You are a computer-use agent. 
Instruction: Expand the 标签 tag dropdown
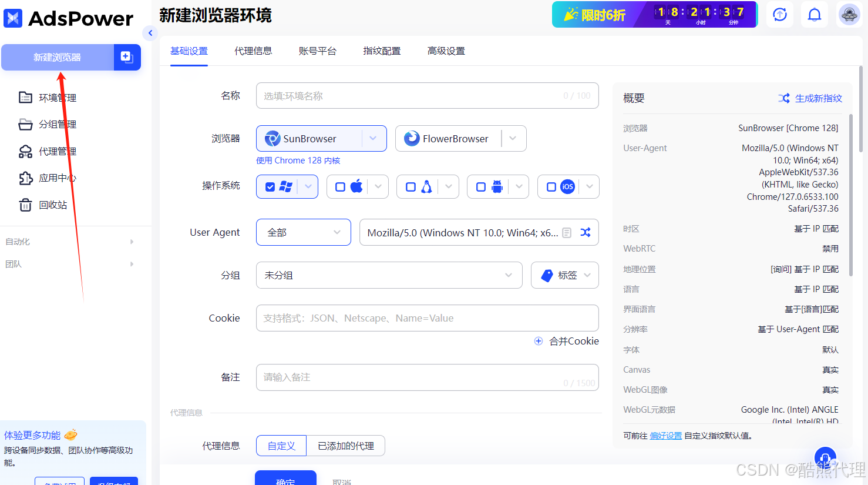click(564, 275)
